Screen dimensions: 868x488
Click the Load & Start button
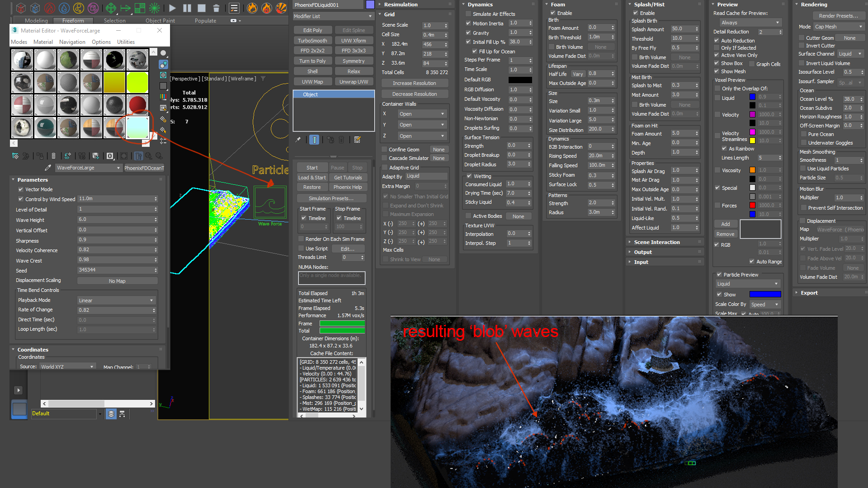tap(312, 178)
